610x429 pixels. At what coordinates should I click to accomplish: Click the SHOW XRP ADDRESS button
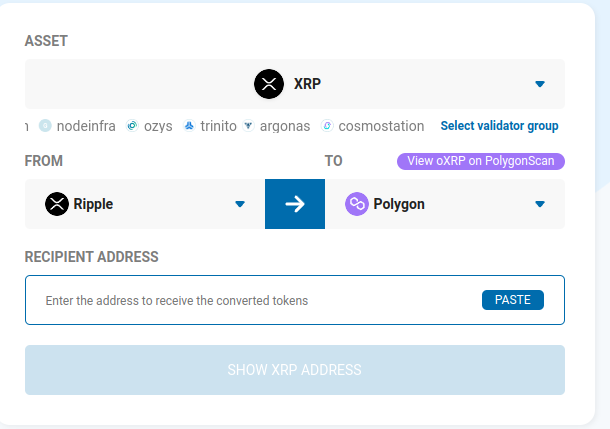[295, 370]
